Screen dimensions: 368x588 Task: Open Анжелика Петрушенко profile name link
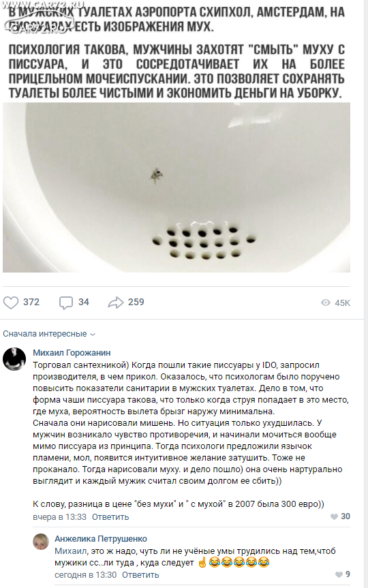pos(101,539)
